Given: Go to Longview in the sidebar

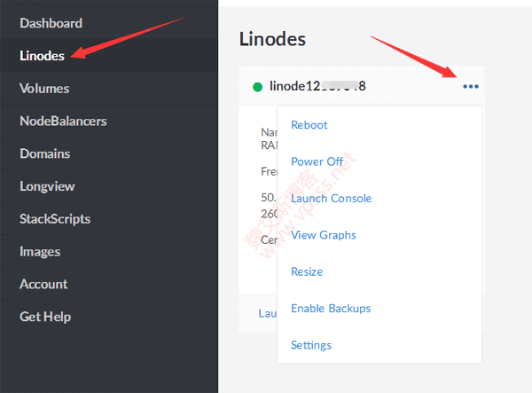Looking at the screenshot, I should pos(47,186).
